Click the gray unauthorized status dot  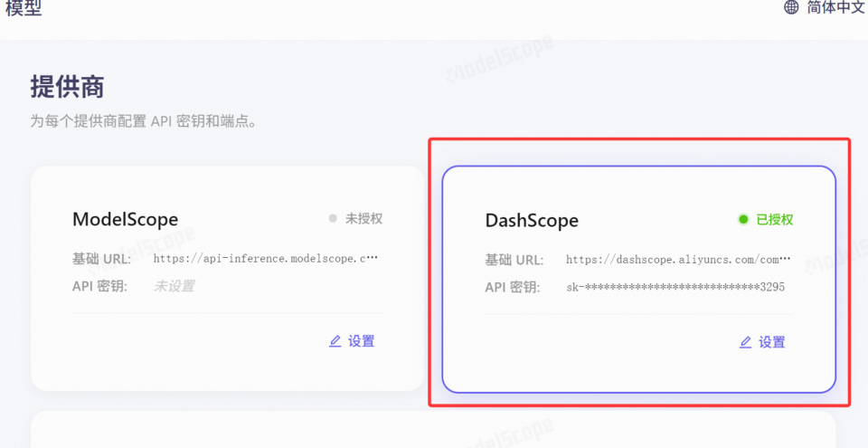tap(333, 218)
